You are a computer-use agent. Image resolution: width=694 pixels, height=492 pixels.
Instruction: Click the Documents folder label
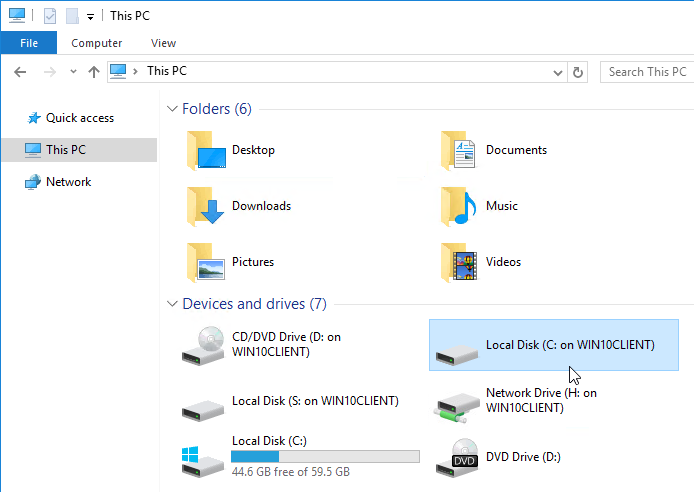[x=516, y=150]
